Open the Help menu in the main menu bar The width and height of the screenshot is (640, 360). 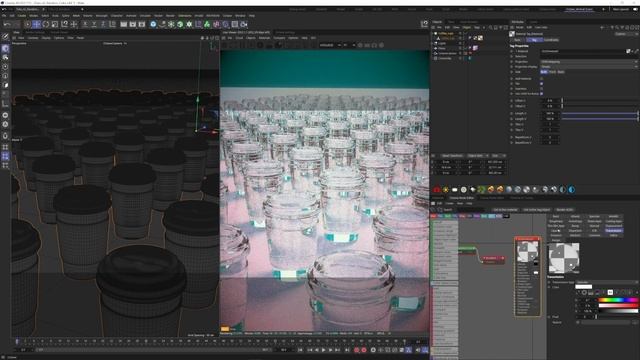pyautogui.click(x=252, y=16)
